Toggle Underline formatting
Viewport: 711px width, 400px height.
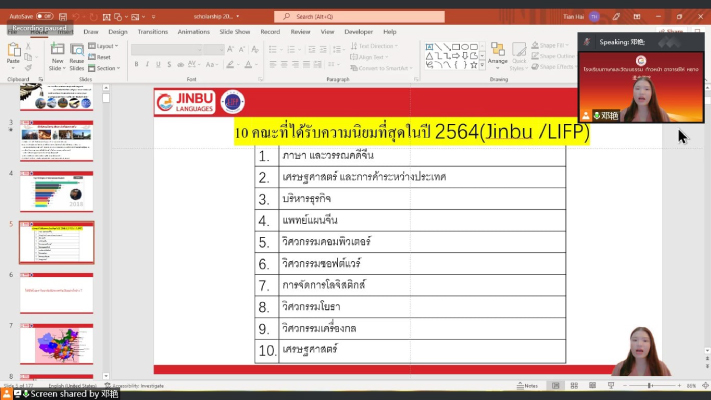tap(158, 65)
